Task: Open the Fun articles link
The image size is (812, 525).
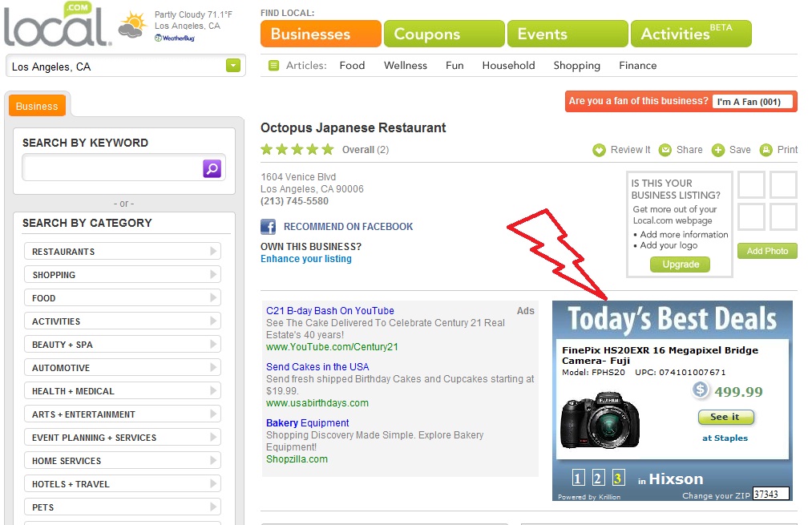Action: click(x=454, y=65)
